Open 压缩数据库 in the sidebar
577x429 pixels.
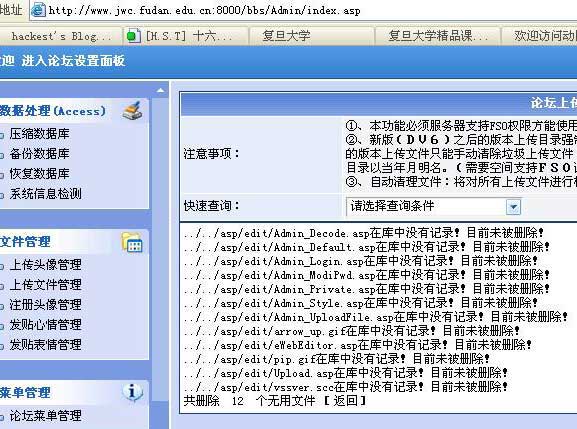point(39,134)
